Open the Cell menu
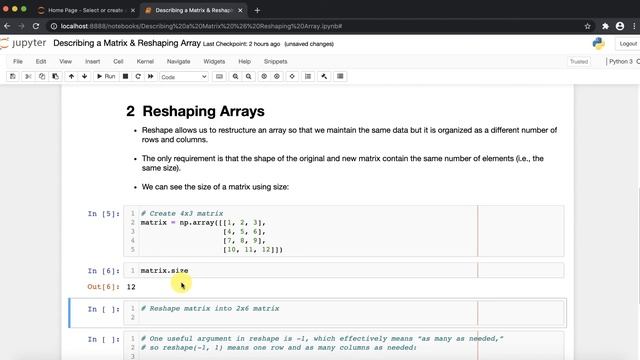Image resolution: width=640 pixels, height=360 pixels. coord(118,62)
